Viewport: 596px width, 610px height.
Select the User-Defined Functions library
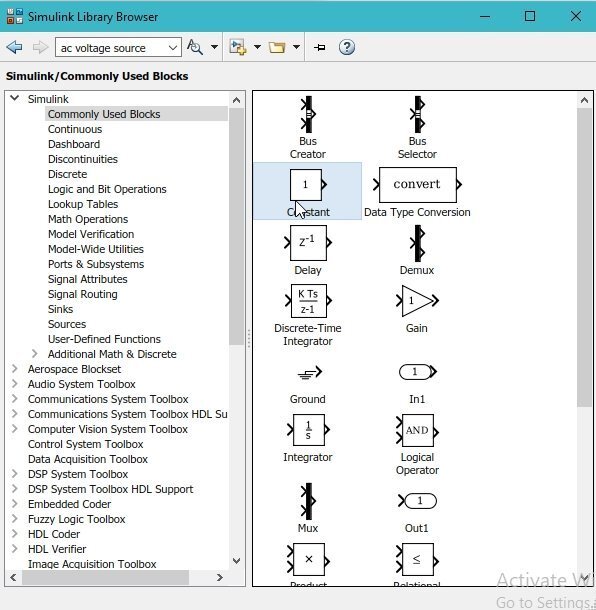point(104,339)
